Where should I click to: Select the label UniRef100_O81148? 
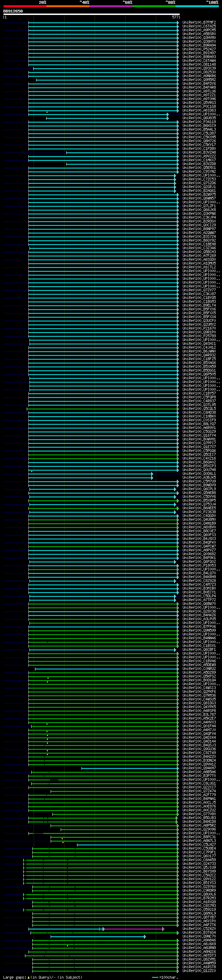(x=199, y=64)
